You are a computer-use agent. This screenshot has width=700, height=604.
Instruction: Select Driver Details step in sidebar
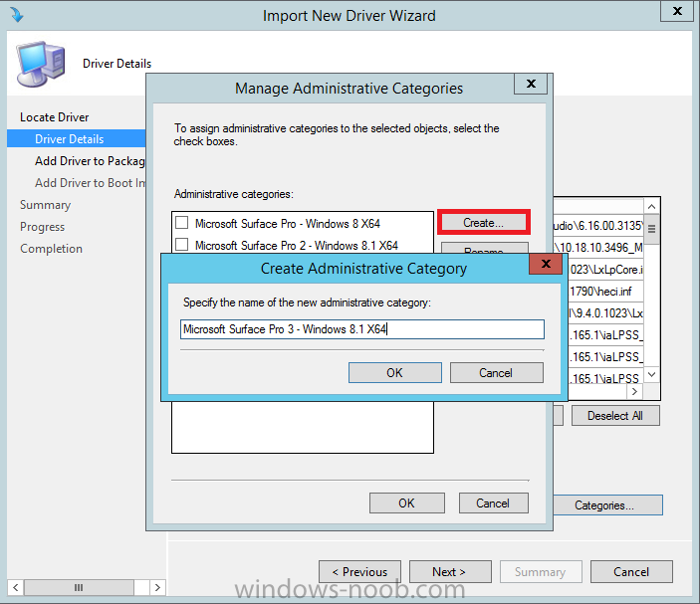(x=77, y=138)
